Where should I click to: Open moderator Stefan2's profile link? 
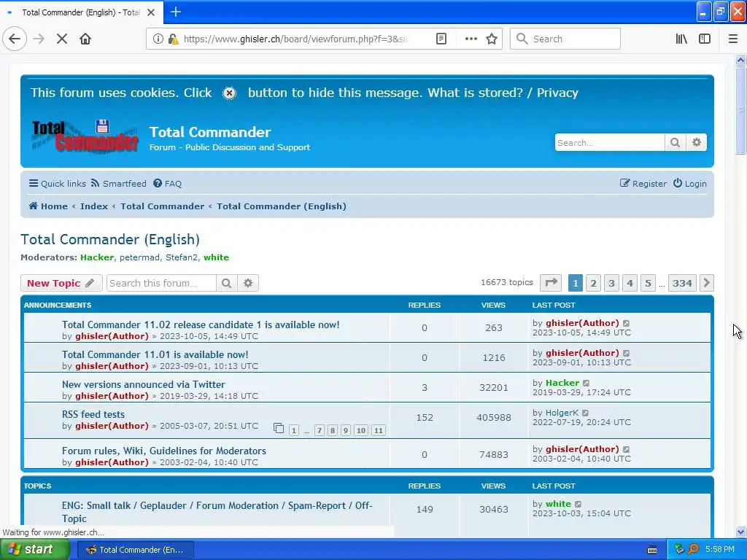tap(182, 257)
